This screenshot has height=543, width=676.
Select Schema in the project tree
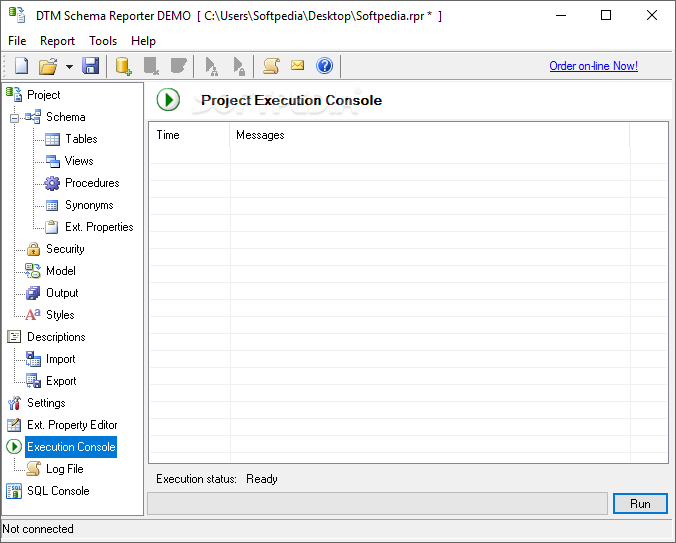click(x=66, y=117)
